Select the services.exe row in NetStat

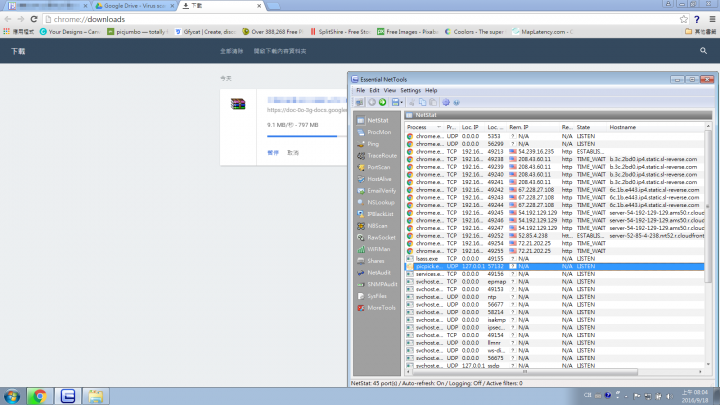(554, 274)
